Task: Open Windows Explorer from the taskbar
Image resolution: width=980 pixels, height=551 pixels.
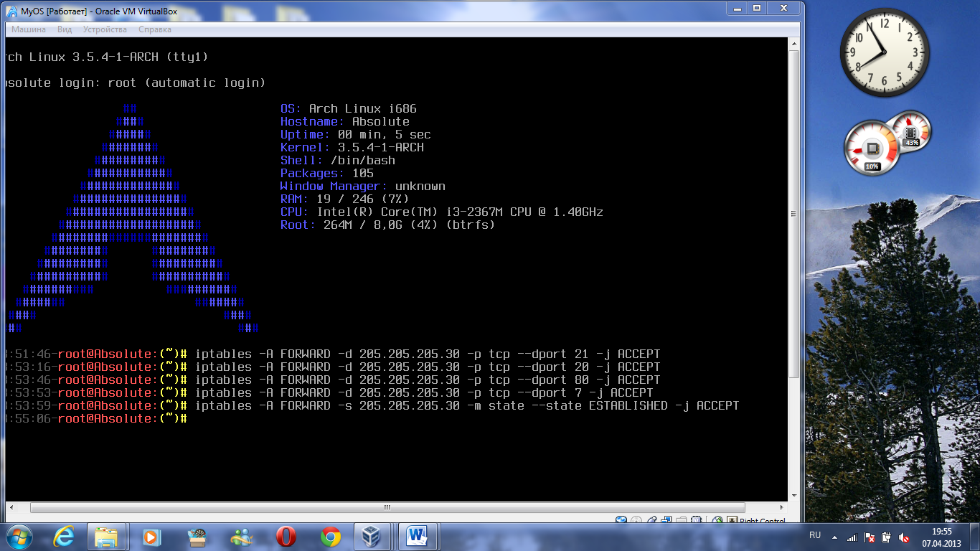Action: 106,537
